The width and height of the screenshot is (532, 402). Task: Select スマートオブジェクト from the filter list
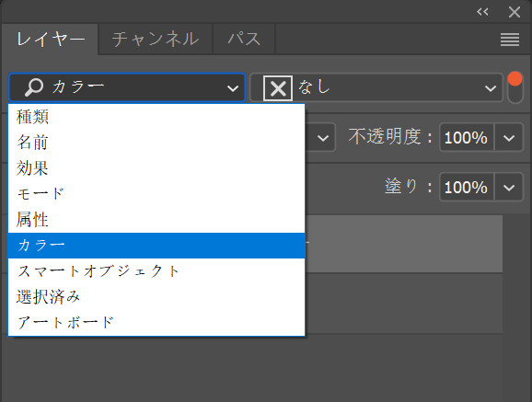point(156,271)
